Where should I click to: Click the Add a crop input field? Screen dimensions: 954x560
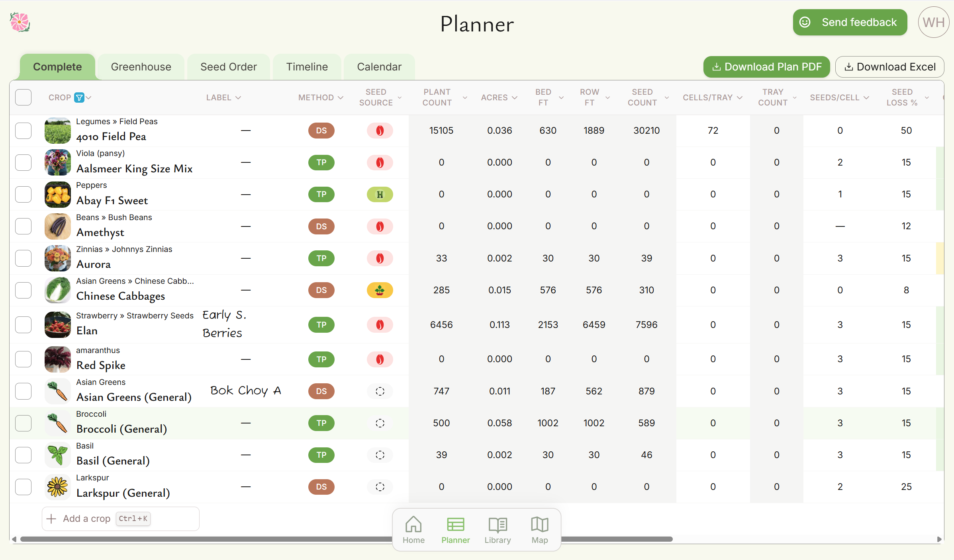[120, 519]
